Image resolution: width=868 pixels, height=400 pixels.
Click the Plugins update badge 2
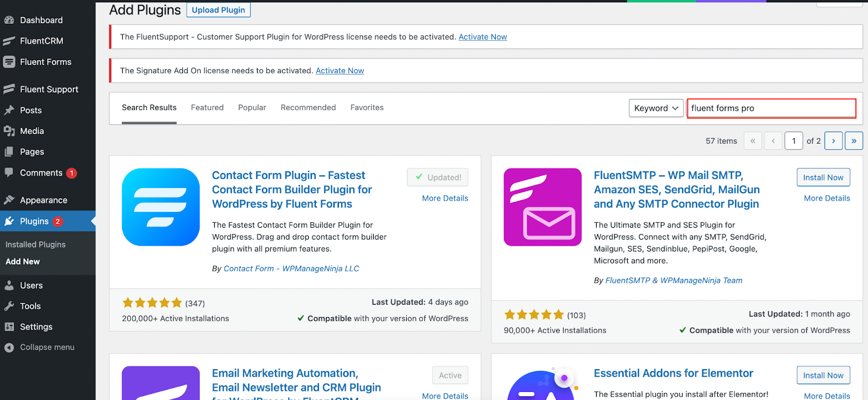pos(58,221)
